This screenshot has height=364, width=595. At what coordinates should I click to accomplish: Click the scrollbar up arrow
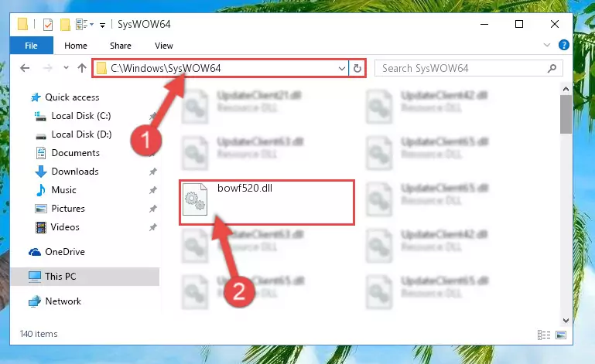tap(566, 89)
